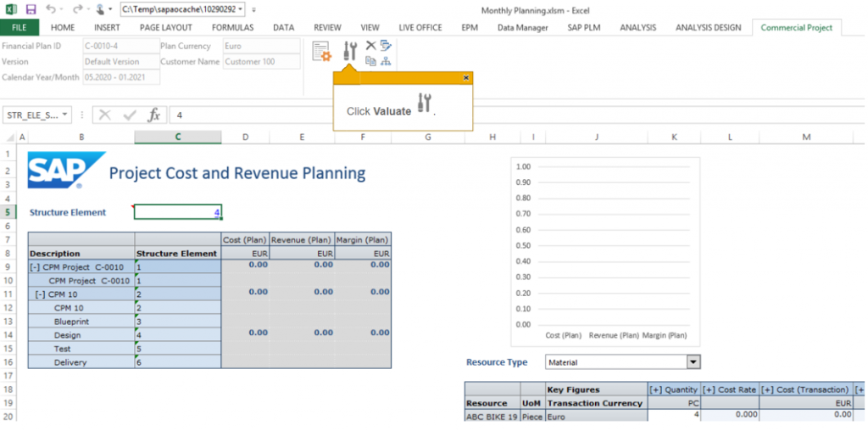The width and height of the screenshot is (868, 431).
Task: Open the Resource Type Material dropdown
Action: (693, 362)
